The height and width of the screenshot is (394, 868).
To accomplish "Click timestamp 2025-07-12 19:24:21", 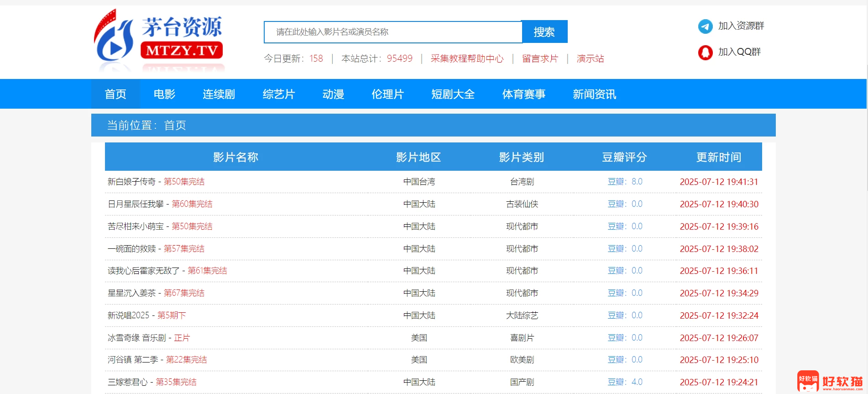I will pos(719,382).
